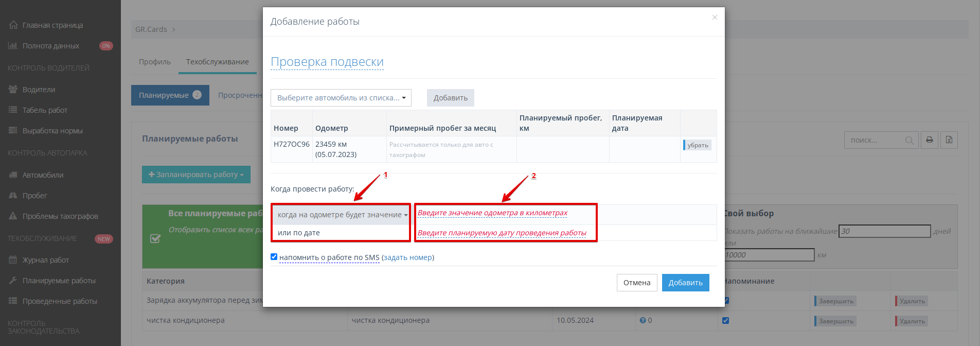Click the chart icon beside Полнота данных
980x346 pixels.
(x=13, y=46)
